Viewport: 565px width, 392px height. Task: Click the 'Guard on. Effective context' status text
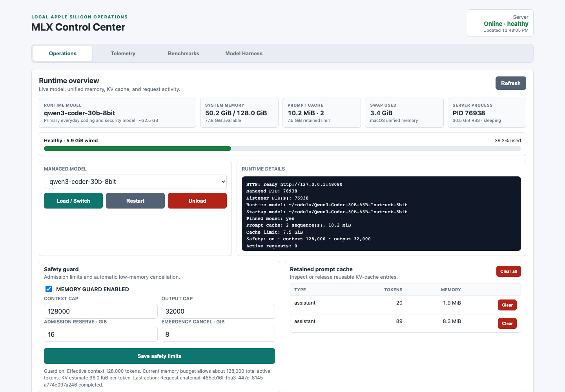click(x=157, y=378)
